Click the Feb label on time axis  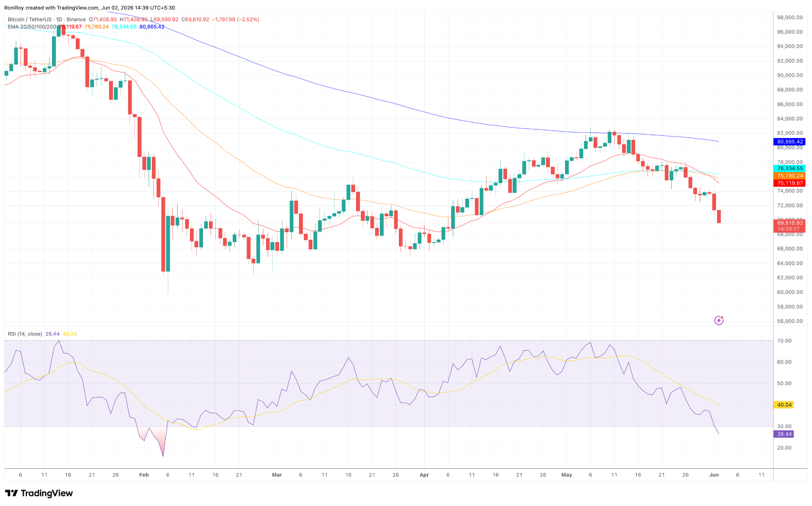pyautogui.click(x=144, y=475)
